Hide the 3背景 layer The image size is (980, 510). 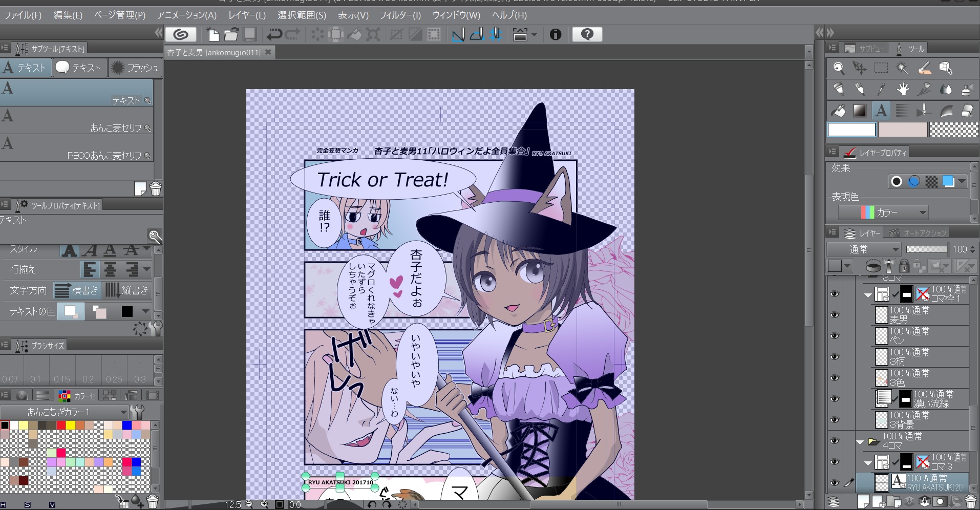click(835, 420)
